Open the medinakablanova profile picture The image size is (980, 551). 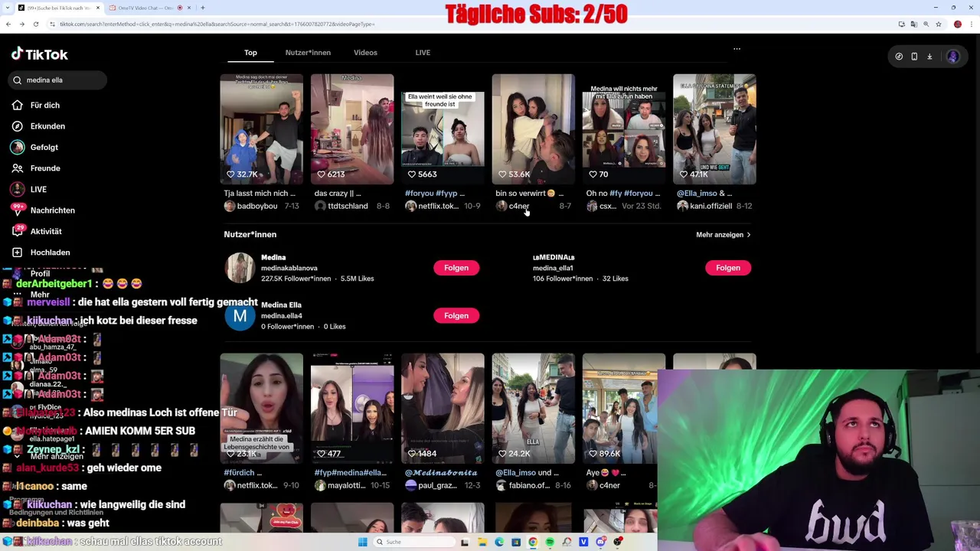240,268
